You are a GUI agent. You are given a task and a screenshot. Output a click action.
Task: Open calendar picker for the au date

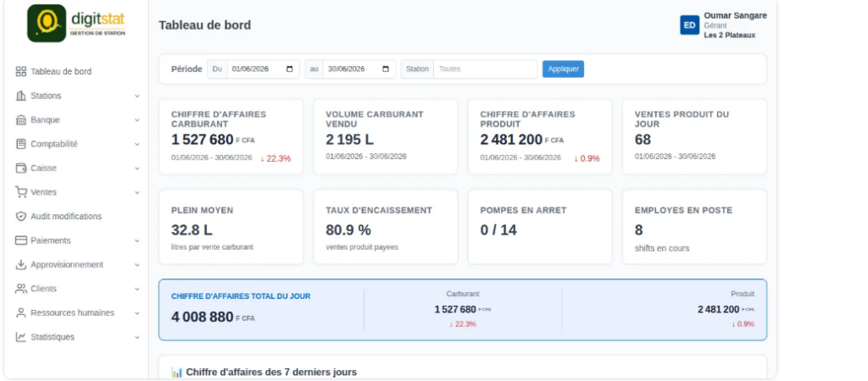[x=386, y=69]
